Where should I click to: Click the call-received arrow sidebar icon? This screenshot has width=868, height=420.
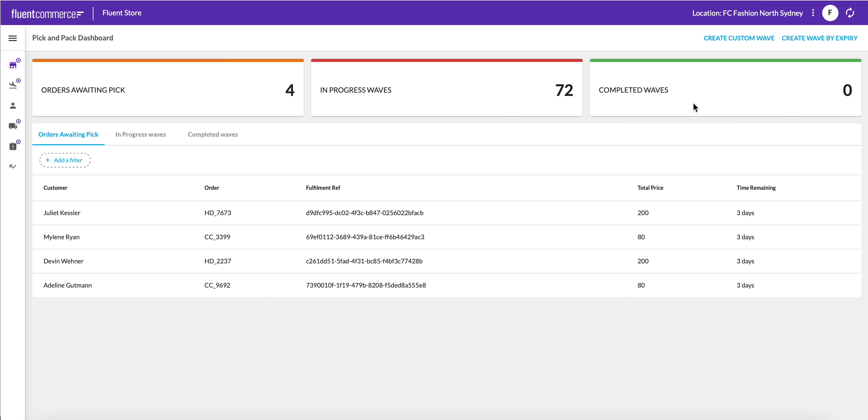click(13, 166)
